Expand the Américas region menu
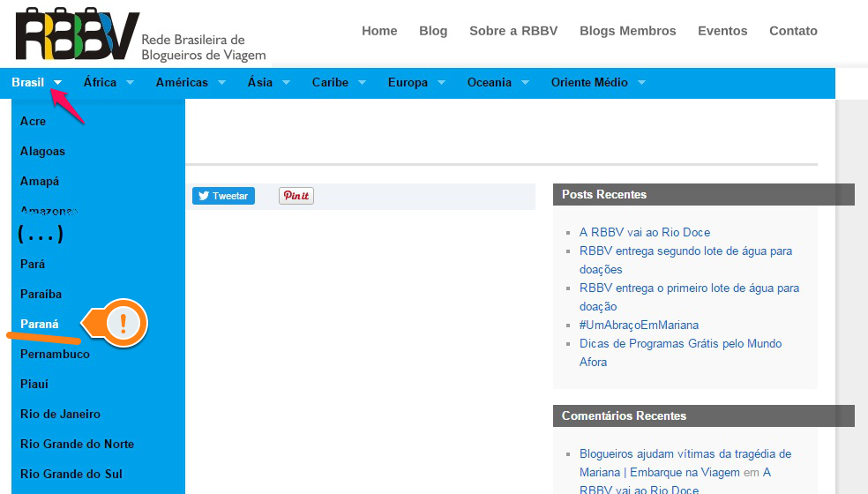The width and height of the screenshot is (868, 494). (x=190, y=83)
